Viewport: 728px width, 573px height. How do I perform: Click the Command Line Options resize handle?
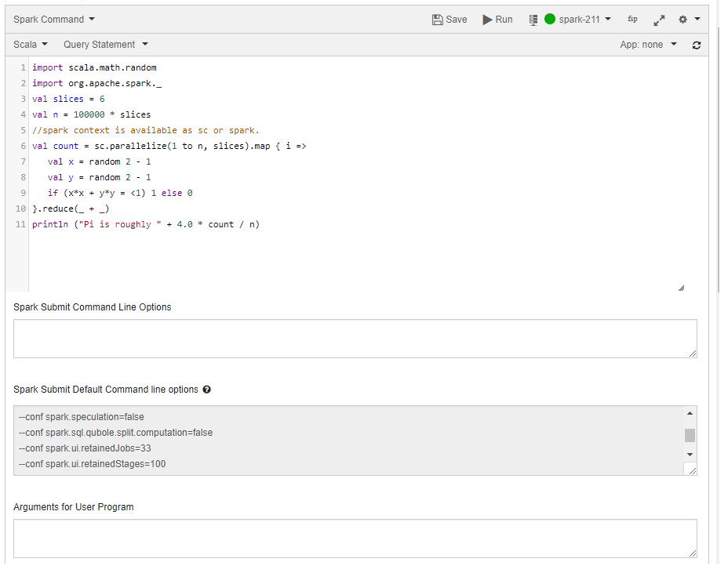click(693, 354)
